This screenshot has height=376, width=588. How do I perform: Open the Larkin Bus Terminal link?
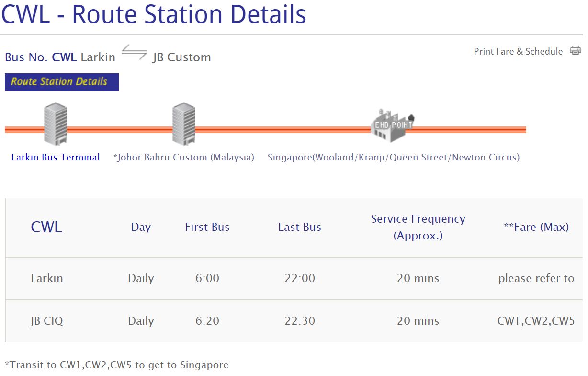click(56, 157)
